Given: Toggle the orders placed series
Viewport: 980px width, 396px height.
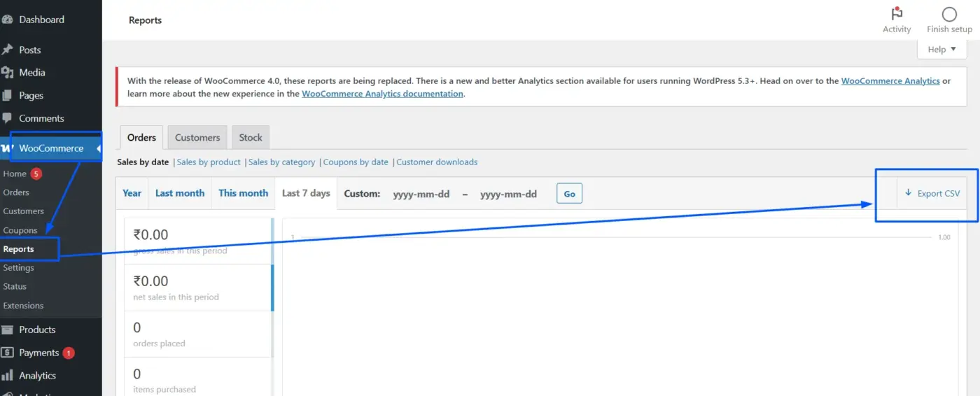Looking at the screenshot, I should pyautogui.click(x=199, y=334).
